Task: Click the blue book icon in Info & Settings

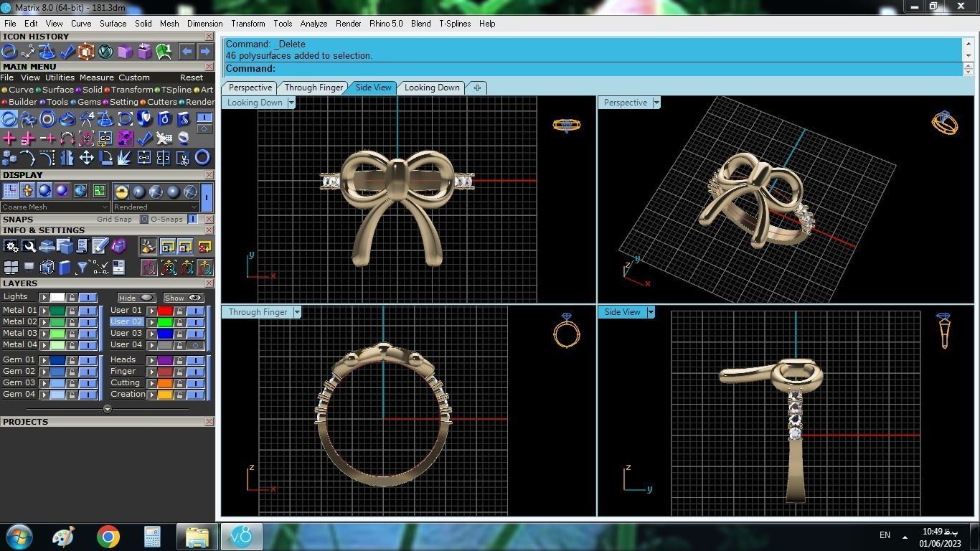Action: click(x=64, y=268)
